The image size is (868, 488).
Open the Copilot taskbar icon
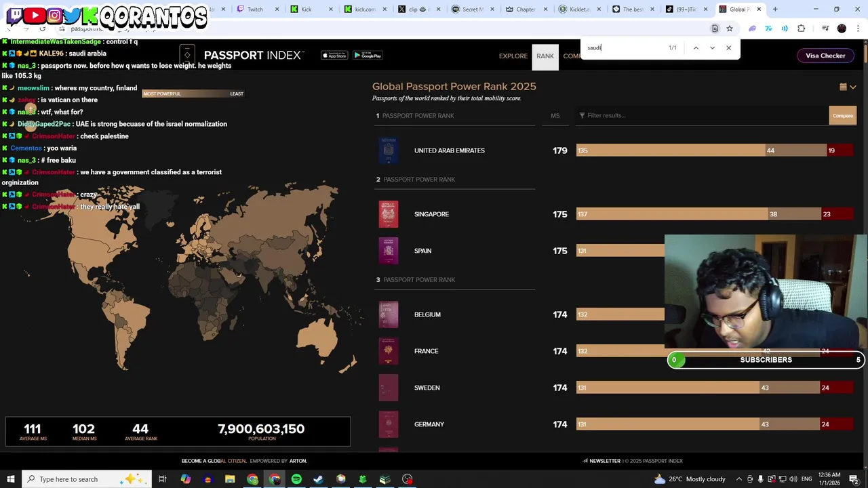(185, 479)
